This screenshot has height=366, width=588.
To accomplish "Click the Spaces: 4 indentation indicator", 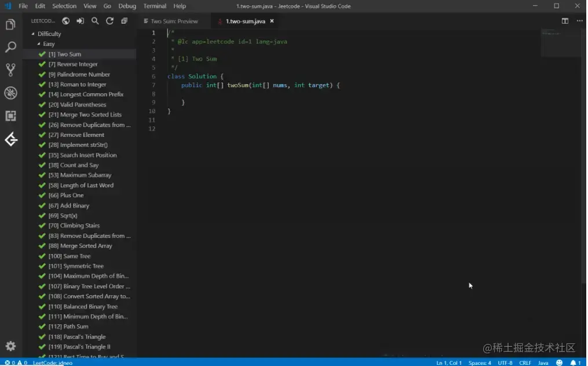I will [479, 363].
